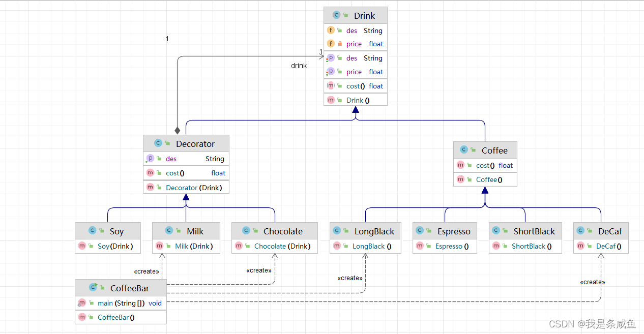
Task: Click the DeCaf class icon
Action: tap(581, 231)
